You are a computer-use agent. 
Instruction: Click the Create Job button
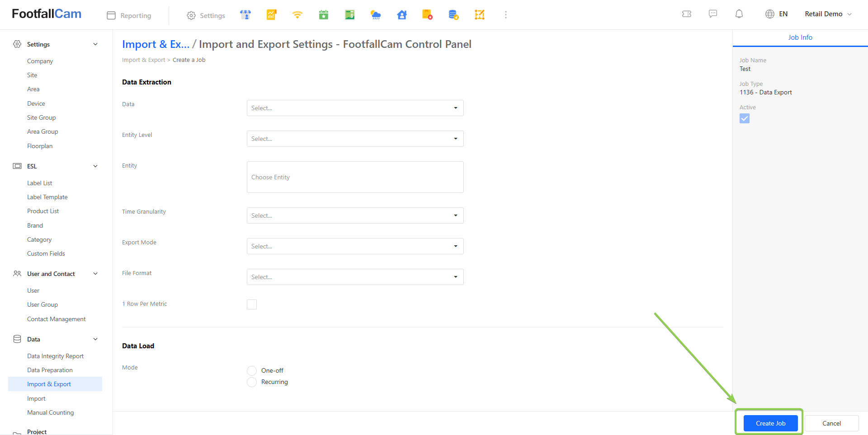pos(770,423)
